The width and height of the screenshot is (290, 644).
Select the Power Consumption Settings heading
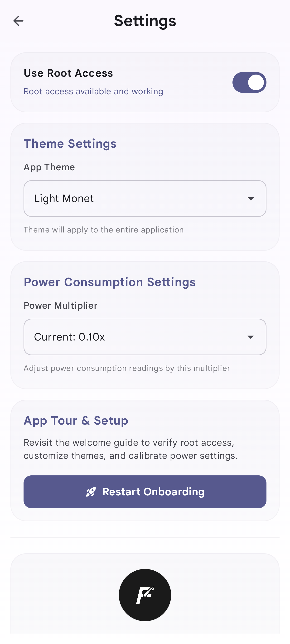[x=110, y=282]
